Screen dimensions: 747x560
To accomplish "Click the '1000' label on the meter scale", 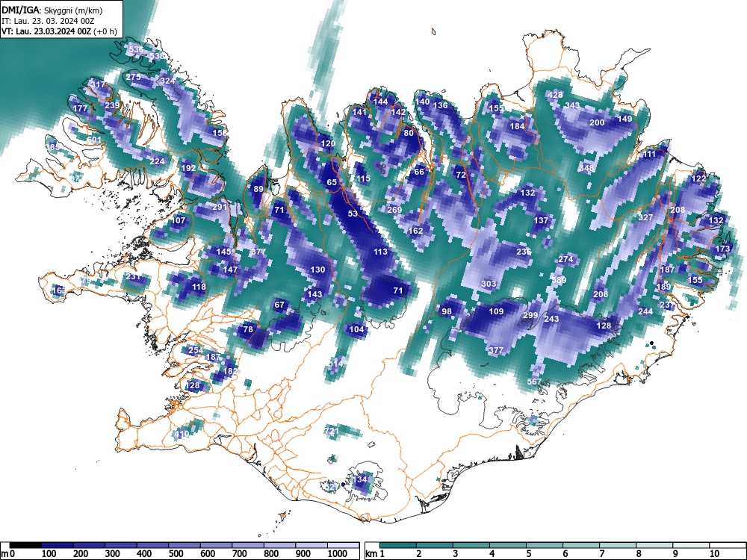I will [338, 554].
